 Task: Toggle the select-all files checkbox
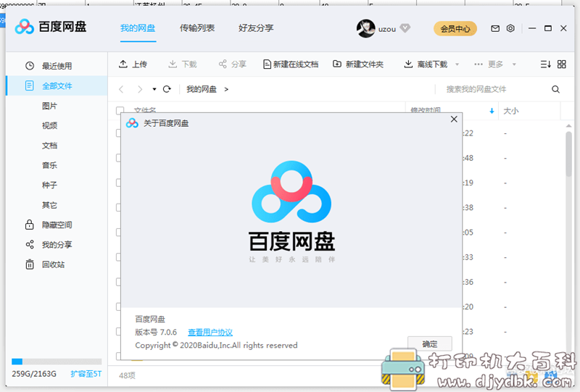(120, 110)
